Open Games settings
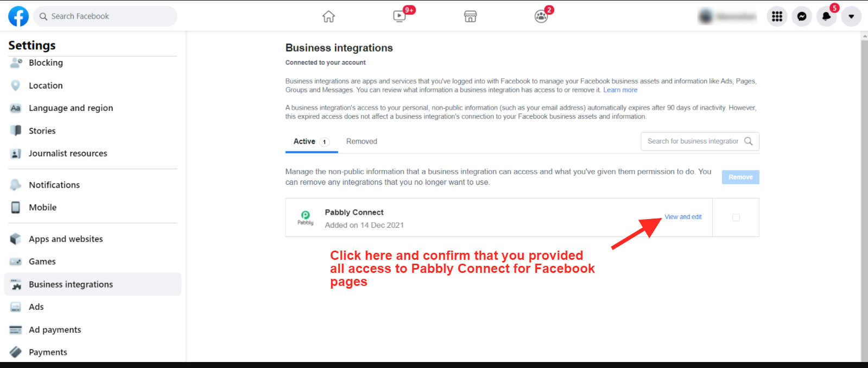Image resolution: width=868 pixels, height=368 pixels. tap(93, 261)
